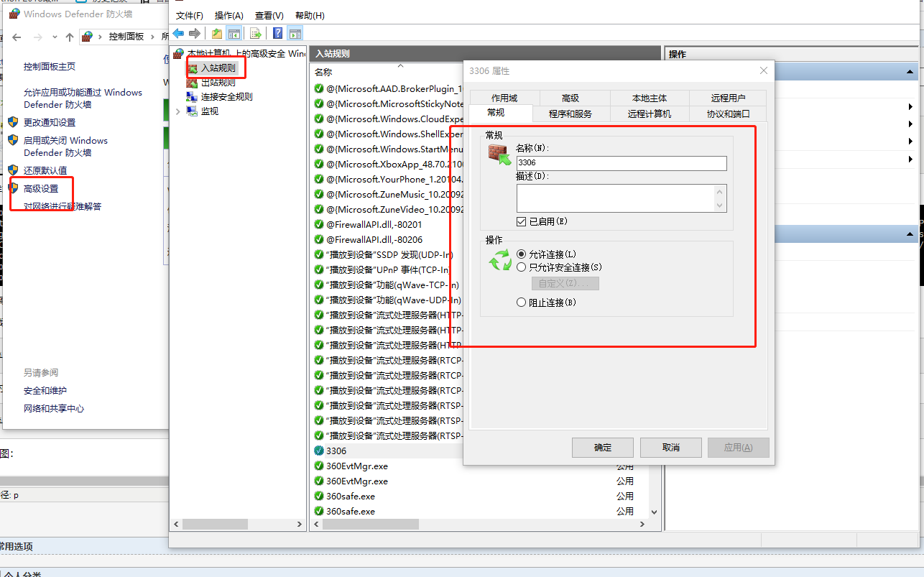Image resolution: width=924 pixels, height=577 pixels.
Task: Open the 操作(A) menu
Action: point(229,16)
